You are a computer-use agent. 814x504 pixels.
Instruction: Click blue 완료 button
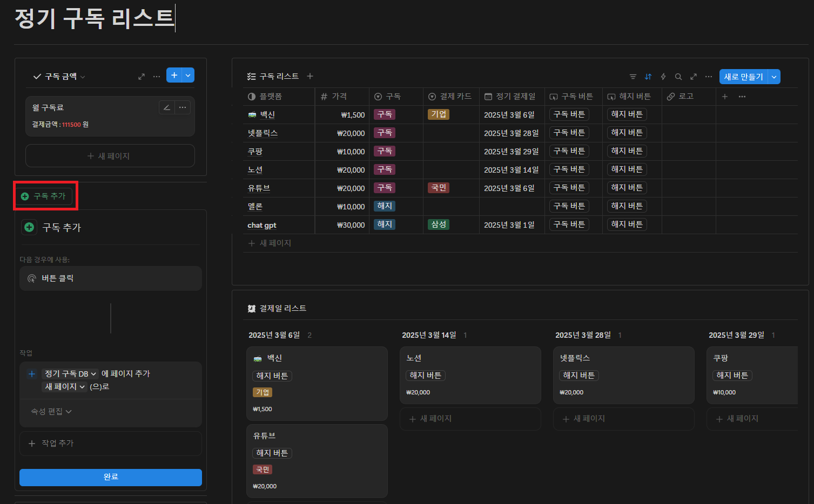coord(111,477)
